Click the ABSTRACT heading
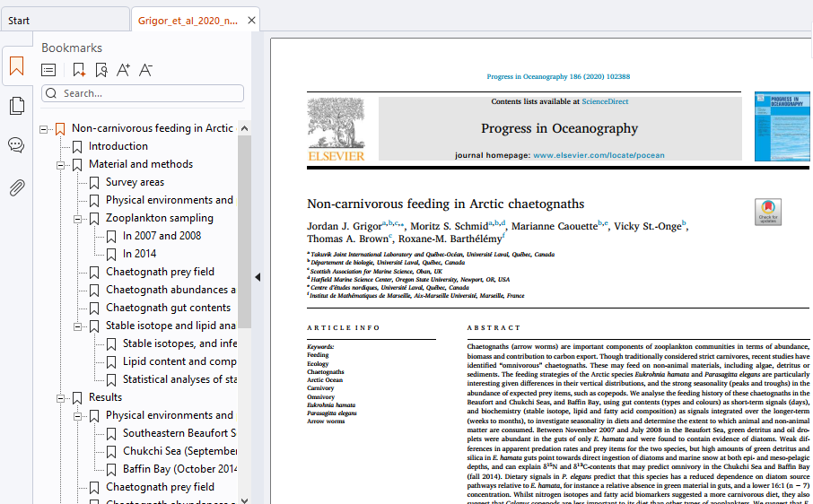Image resolution: width=813 pixels, height=504 pixels. [493, 328]
